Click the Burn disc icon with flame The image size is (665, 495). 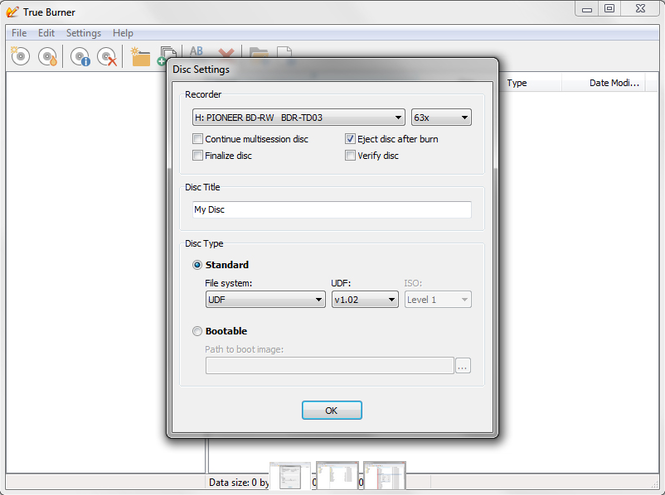48,56
